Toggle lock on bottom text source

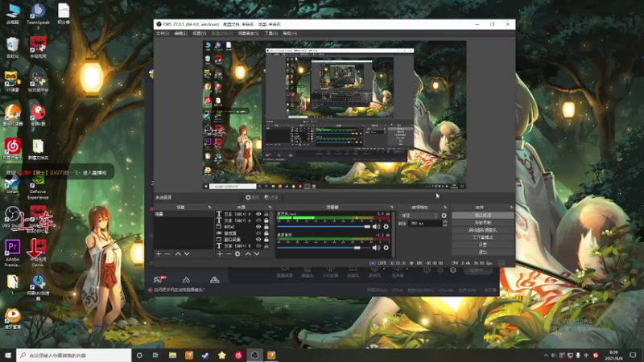pos(266,246)
